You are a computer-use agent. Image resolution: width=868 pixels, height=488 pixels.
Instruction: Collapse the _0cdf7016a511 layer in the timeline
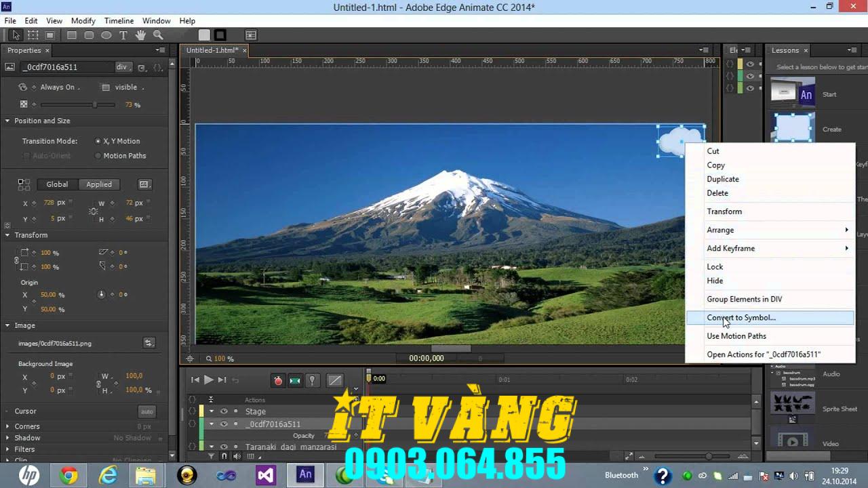[x=212, y=424]
